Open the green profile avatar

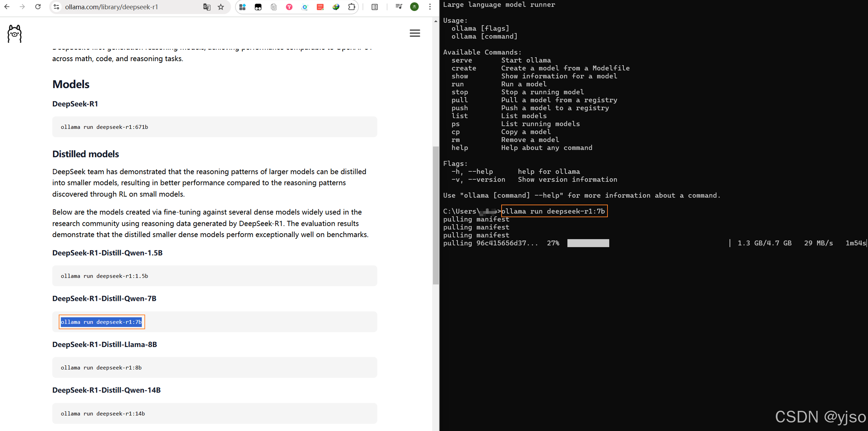coord(414,7)
